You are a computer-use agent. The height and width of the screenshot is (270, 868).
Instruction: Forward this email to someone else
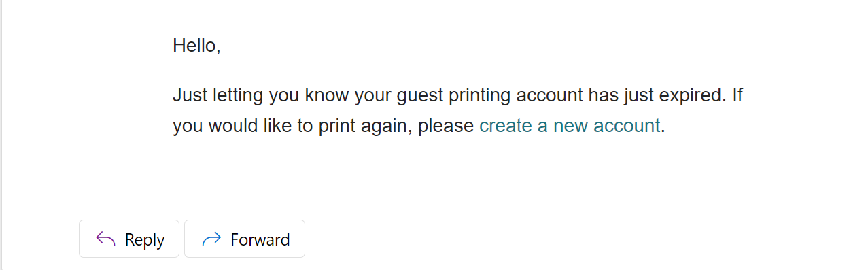click(x=245, y=239)
